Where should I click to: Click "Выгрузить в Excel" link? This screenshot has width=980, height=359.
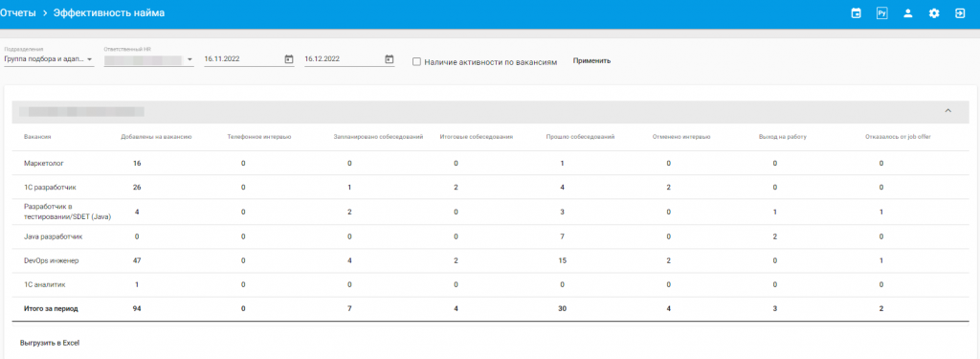point(50,343)
